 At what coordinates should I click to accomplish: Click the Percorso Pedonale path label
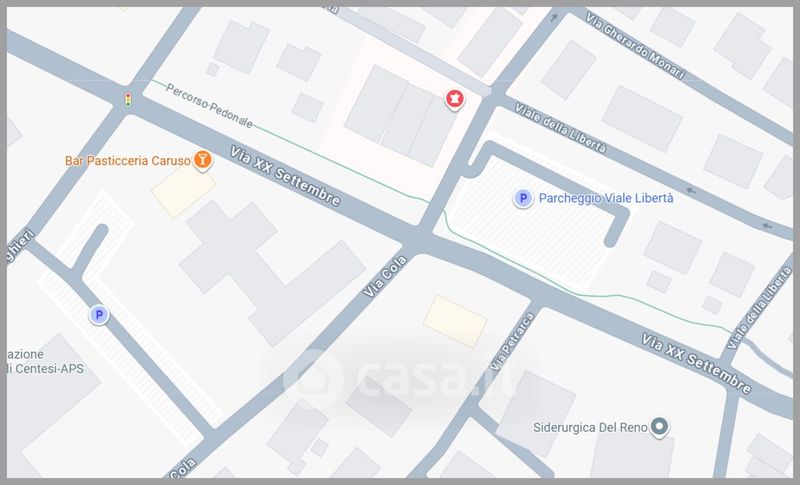209,106
